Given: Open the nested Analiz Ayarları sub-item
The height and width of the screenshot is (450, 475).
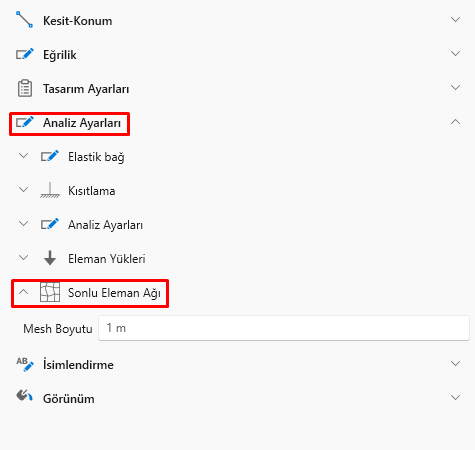Looking at the screenshot, I should (x=105, y=225).
